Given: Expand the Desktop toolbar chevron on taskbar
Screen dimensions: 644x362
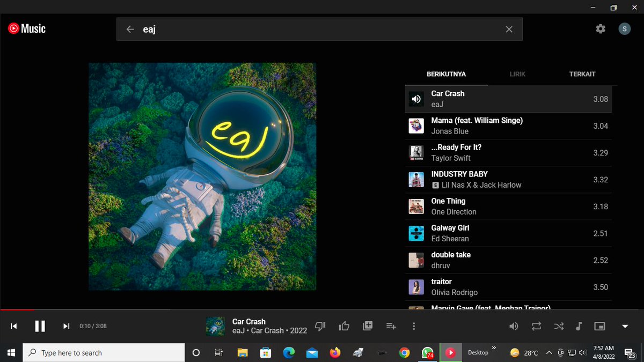Looking at the screenshot, I should tap(494, 348).
